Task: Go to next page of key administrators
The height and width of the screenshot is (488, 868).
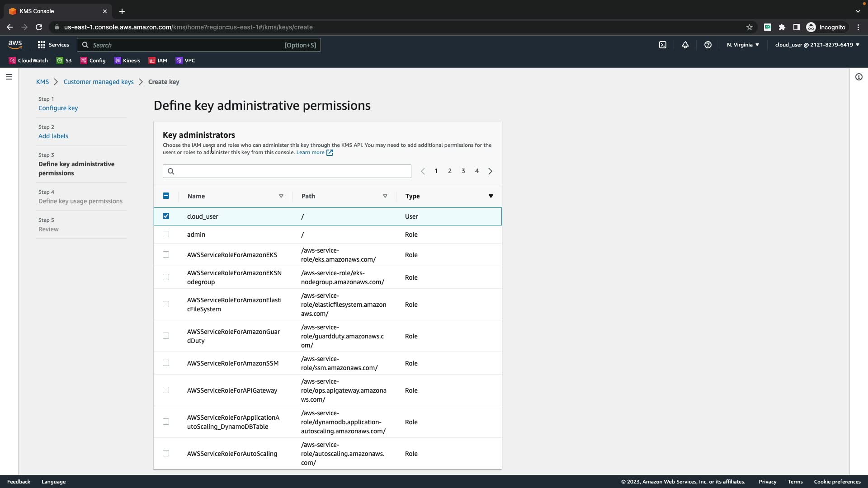Action: tap(490, 171)
